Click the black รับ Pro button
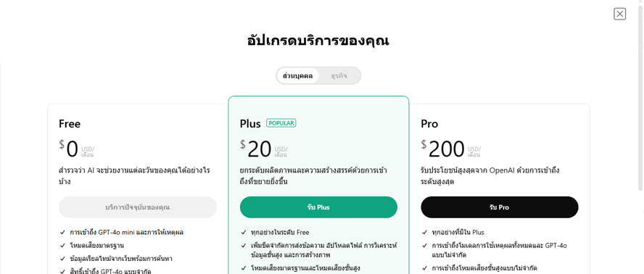The width and height of the screenshot is (644, 274). click(500, 207)
